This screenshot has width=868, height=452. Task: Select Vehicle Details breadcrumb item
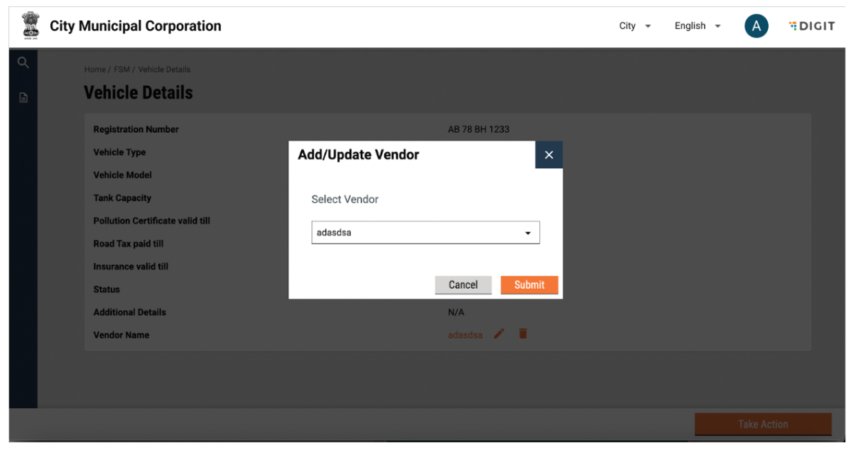click(164, 70)
